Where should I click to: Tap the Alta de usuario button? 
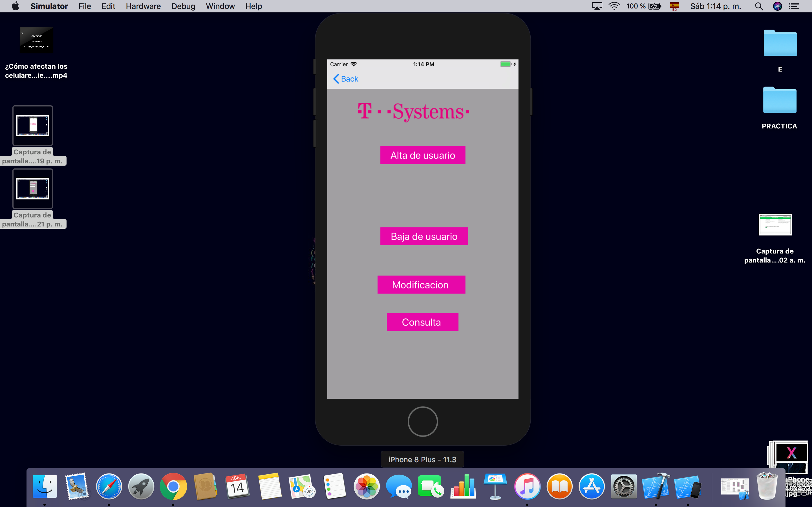[x=422, y=155]
